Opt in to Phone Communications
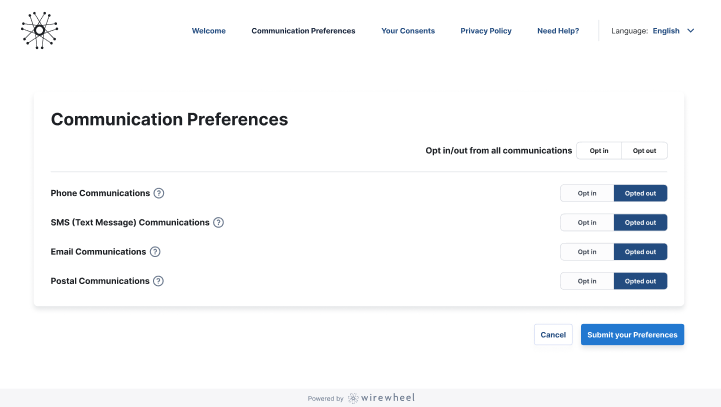The width and height of the screenshot is (721, 407). pos(587,193)
